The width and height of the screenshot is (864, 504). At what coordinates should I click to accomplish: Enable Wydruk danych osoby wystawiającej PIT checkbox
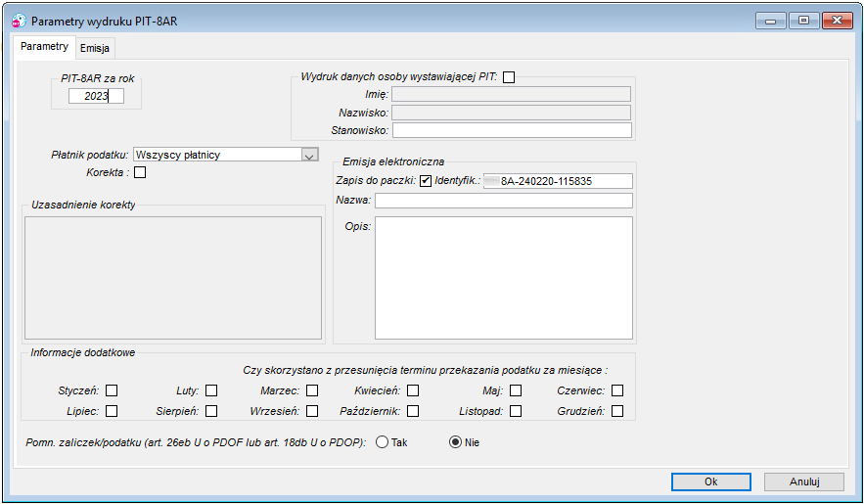click(x=509, y=77)
